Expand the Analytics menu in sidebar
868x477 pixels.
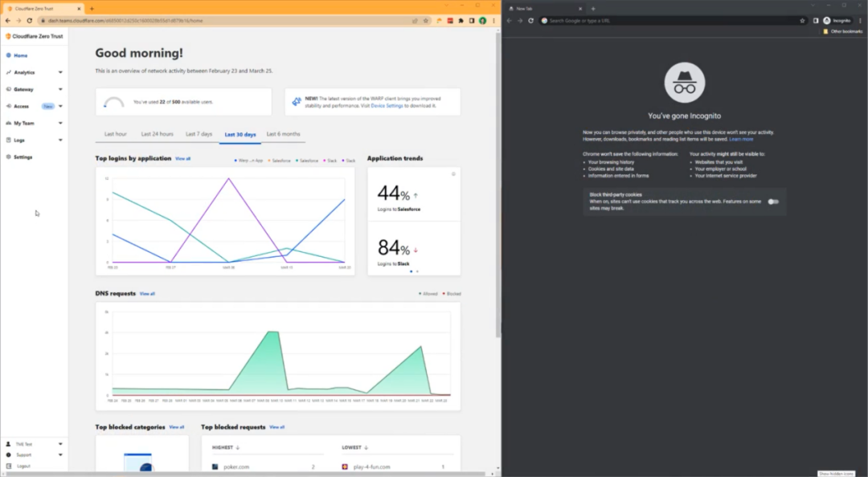(60, 72)
